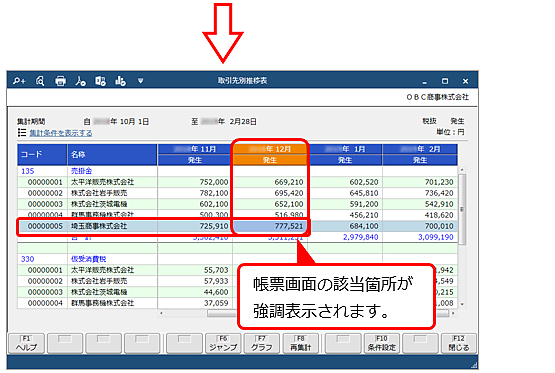This screenshot has width=555, height=373.
Task: Click the 602,520 amount cell
Action: (x=345, y=182)
